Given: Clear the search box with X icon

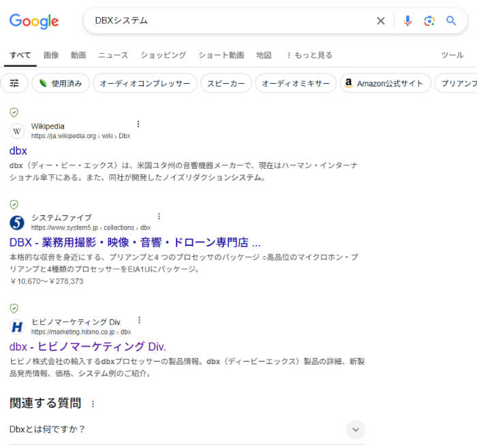Looking at the screenshot, I should click(x=381, y=21).
